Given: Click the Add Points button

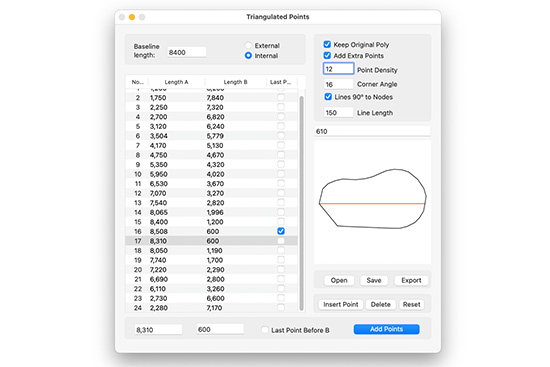Looking at the screenshot, I should point(387,329).
